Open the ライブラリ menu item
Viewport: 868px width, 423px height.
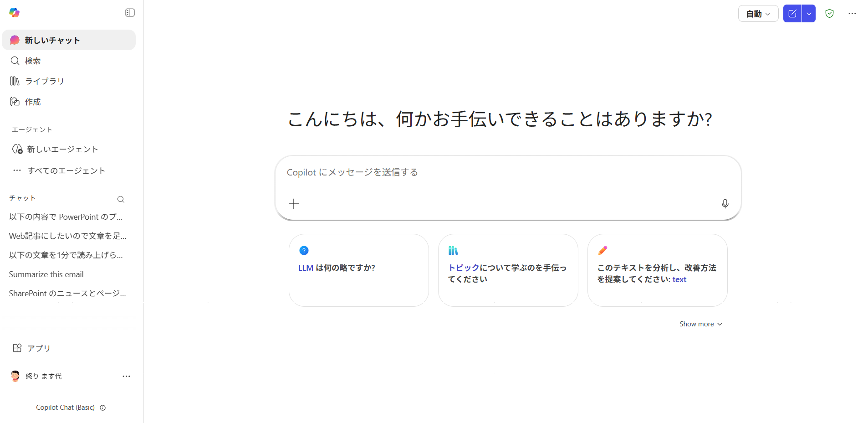pos(44,81)
